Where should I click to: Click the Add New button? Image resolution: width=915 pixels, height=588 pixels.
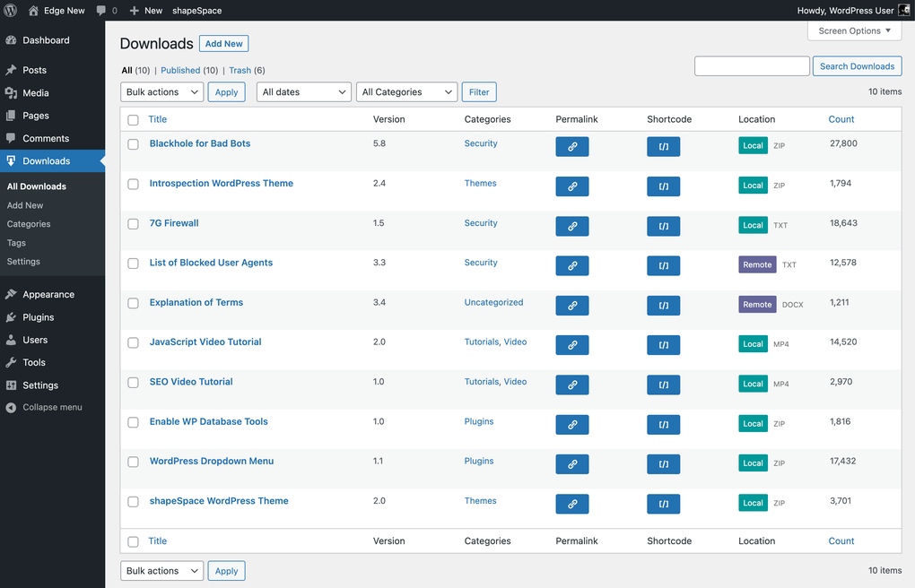point(223,43)
